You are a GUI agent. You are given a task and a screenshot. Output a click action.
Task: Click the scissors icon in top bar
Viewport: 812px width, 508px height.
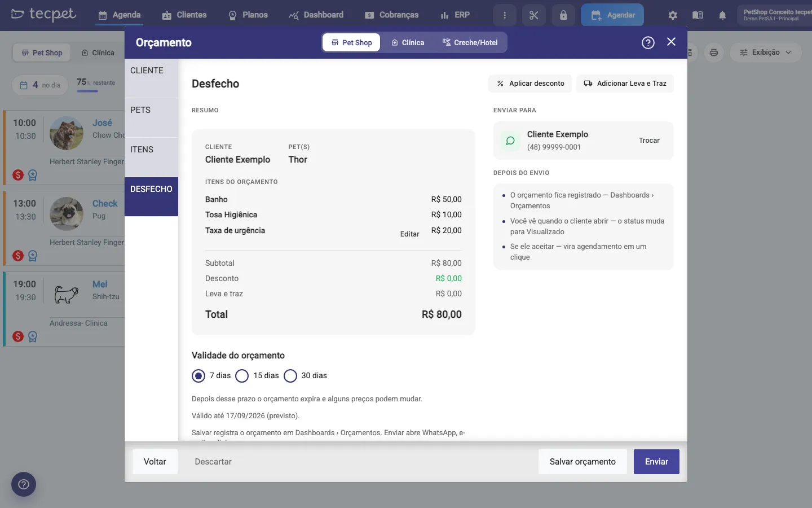click(x=534, y=15)
